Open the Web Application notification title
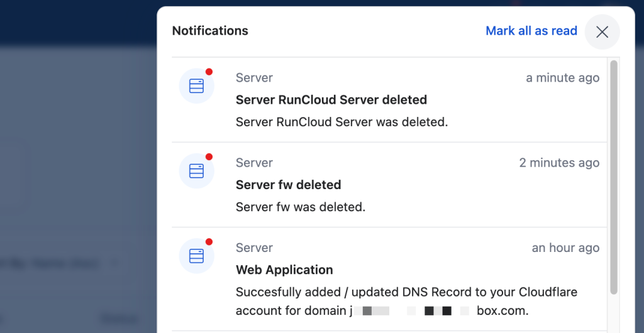Viewport: 644px width, 333px height. tap(284, 270)
